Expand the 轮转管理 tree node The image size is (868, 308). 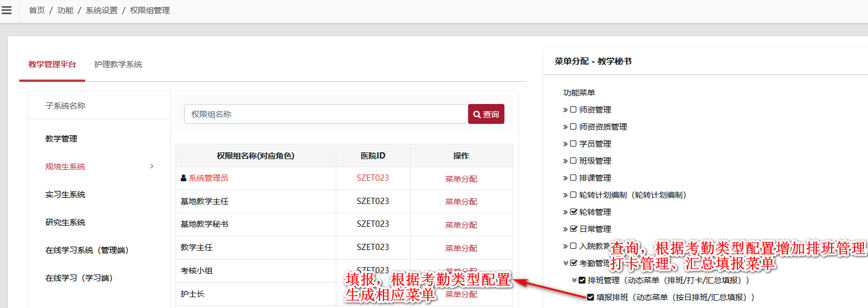click(566, 212)
